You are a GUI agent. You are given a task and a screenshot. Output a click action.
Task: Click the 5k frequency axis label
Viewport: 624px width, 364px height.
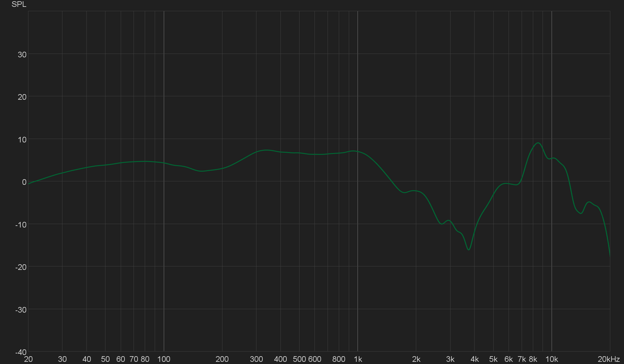click(493, 359)
